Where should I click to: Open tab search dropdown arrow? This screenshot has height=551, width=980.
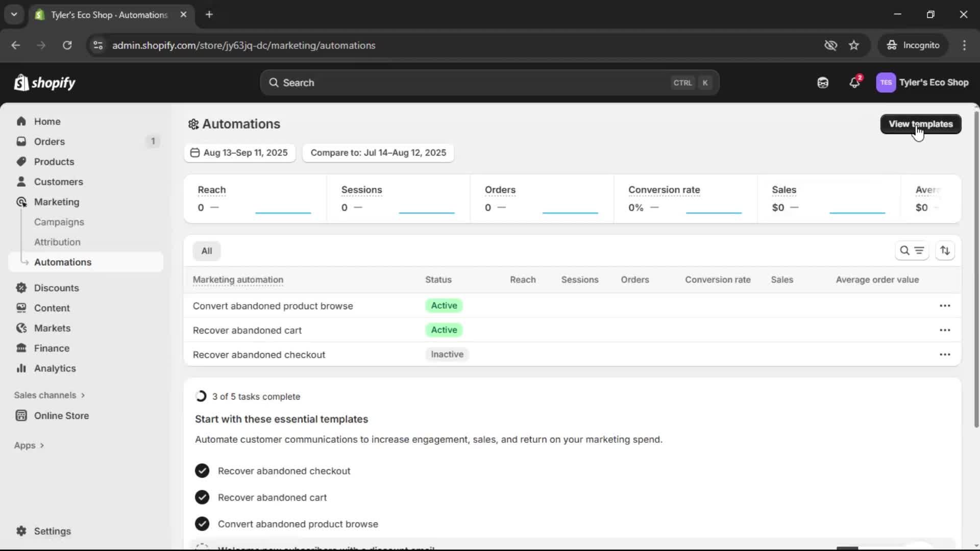[x=14, y=14]
